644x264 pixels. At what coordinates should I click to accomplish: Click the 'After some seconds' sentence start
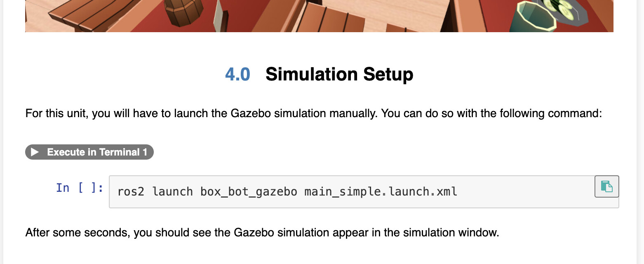pos(78,233)
